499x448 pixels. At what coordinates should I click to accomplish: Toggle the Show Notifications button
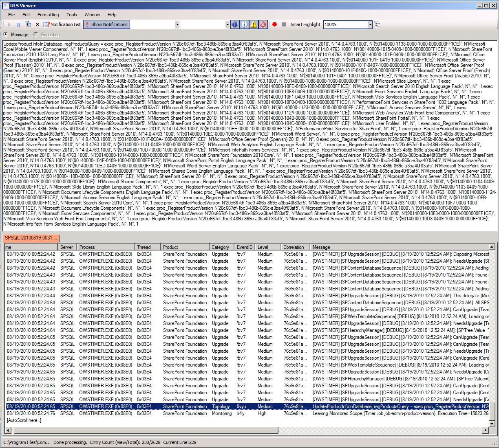pos(106,24)
